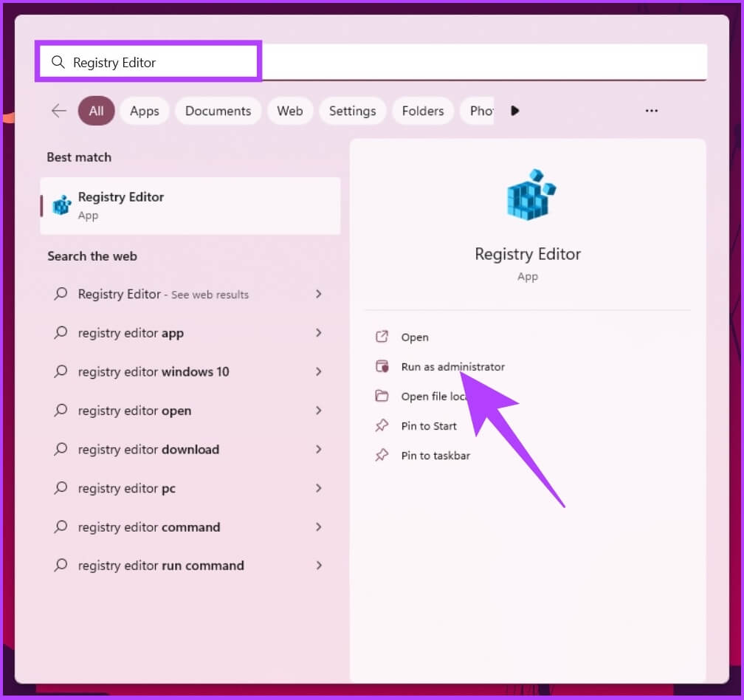The height and width of the screenshot is (700, 744).
Task: Switch to the Apps filter tab
Action: click(145, 111)
